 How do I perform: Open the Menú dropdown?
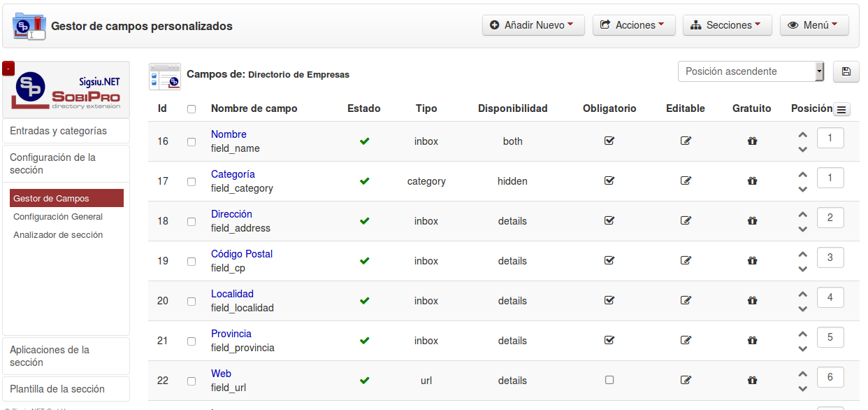click(814, 25)
